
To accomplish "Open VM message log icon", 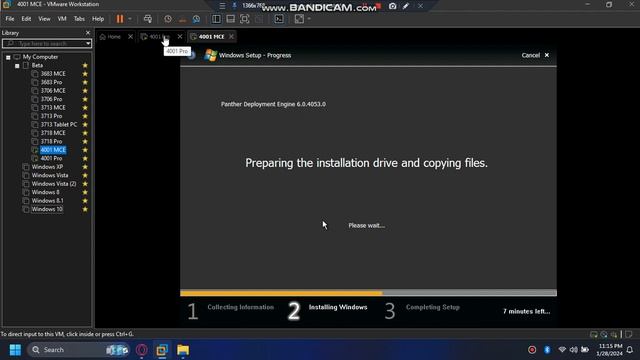I will click(x=629, y=334).
